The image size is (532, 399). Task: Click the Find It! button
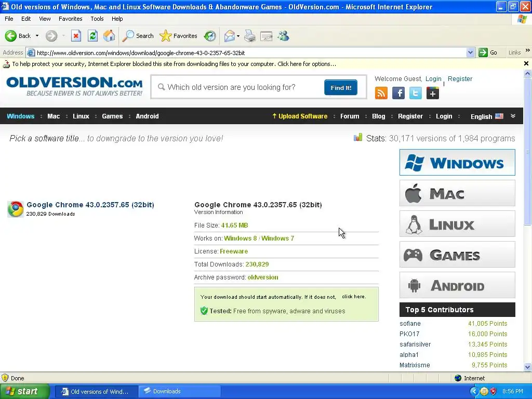[341, 87]
